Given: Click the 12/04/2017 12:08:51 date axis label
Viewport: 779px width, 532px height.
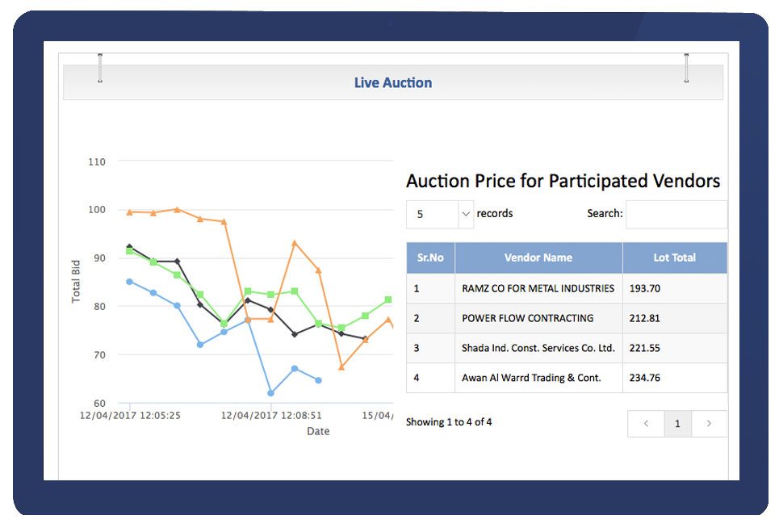Looking at the screenshot, I should [270, 416].
